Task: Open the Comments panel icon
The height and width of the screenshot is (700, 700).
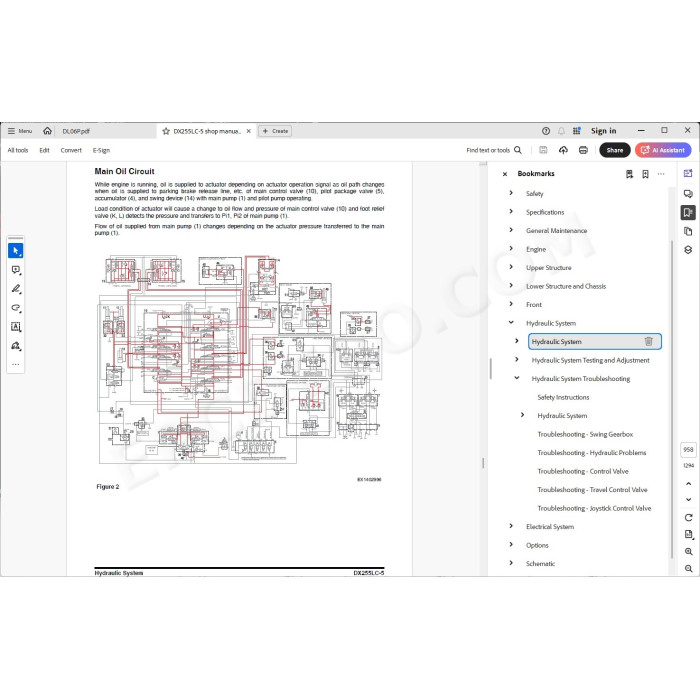Action: pyautogui.click(x=688, y=193)
